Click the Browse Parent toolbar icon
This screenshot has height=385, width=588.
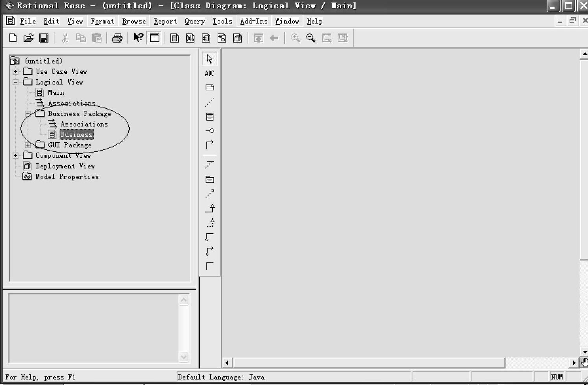[259, 38]
